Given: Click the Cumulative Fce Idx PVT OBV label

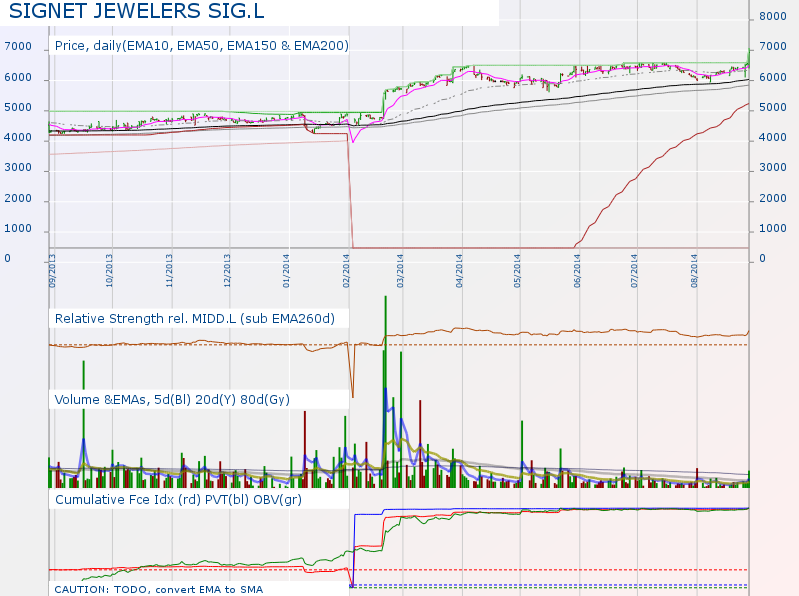Looking at the screenshot, I should [x=178, y=500].
